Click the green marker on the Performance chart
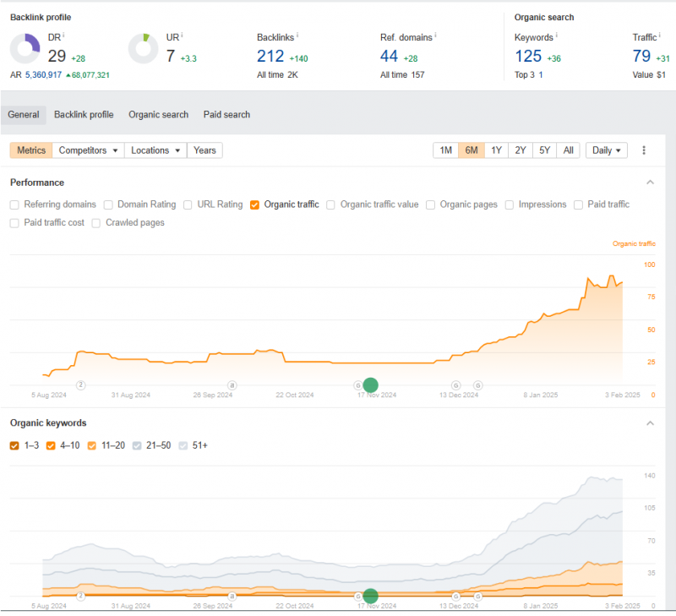This screenshot has height=616, width=676. [x=370, y=385]
